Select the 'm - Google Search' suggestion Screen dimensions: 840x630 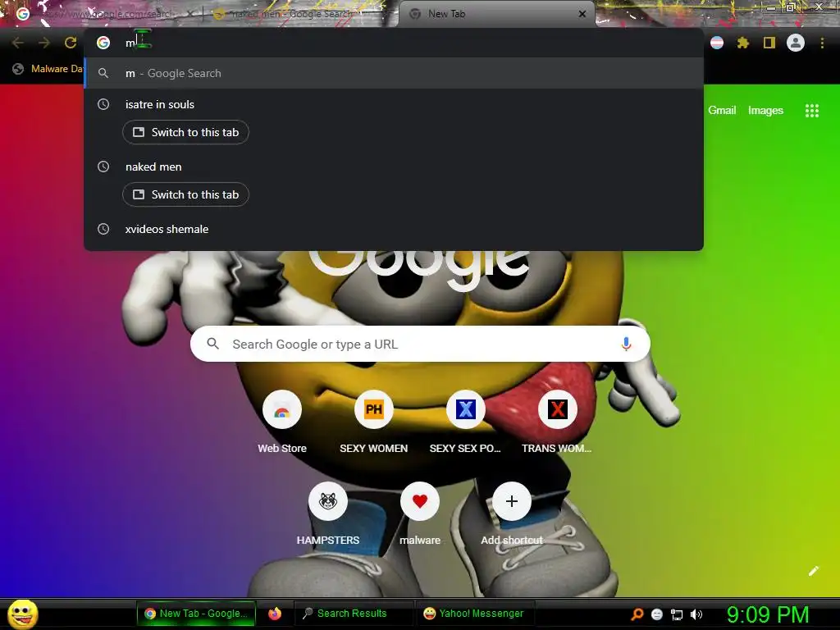click(x=394, y=73)
